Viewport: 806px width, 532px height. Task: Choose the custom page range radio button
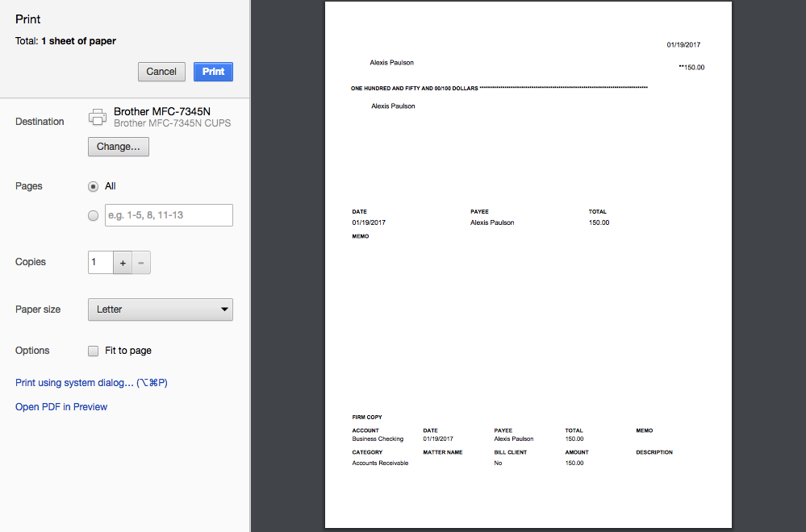click(93, 215)
